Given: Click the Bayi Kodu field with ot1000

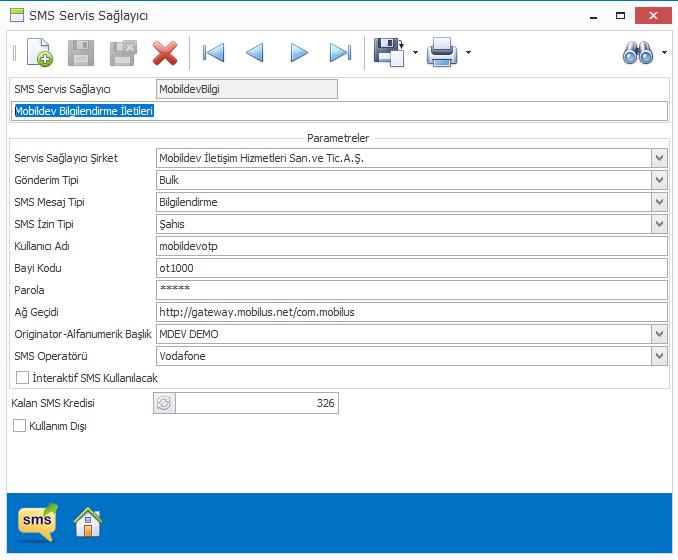Looking at the screenshot, I should tap(412, 268).
